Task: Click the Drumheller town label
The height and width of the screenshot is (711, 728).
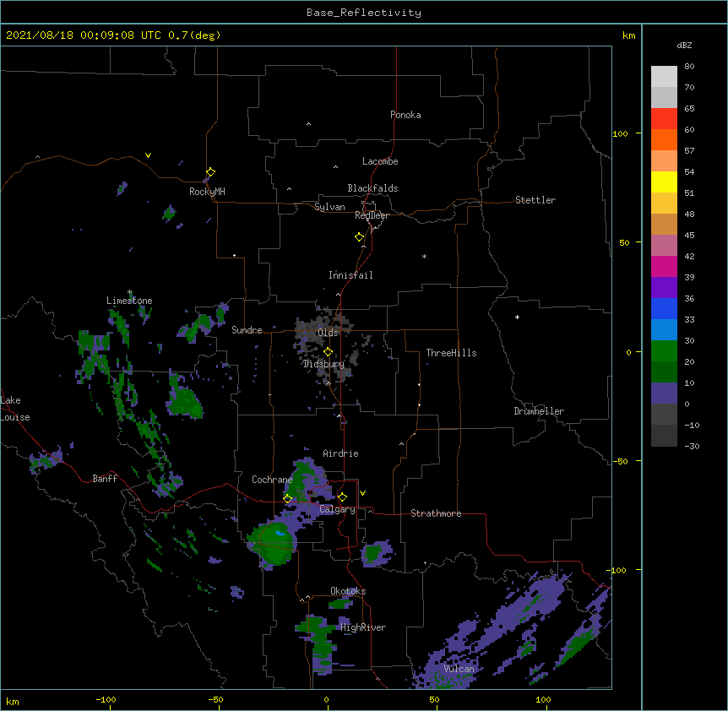Action: pos(539,411)
